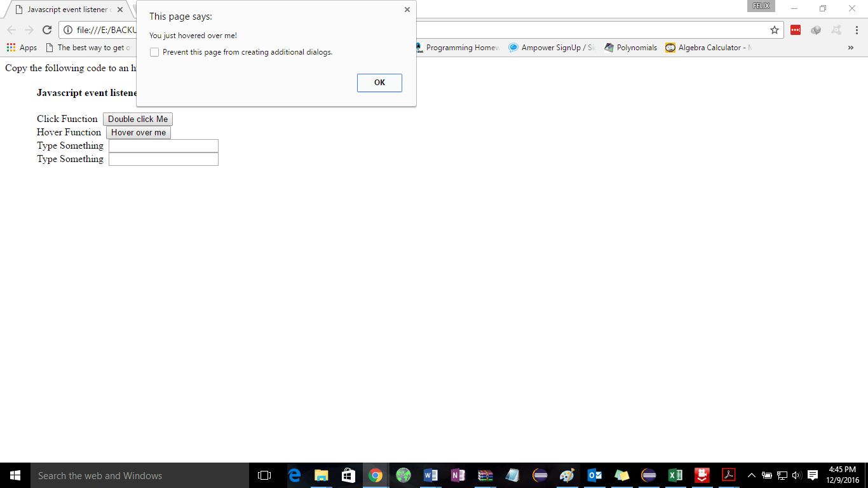
Task: Open the Ampower SignUp bookmark
Action: point(552,48)
